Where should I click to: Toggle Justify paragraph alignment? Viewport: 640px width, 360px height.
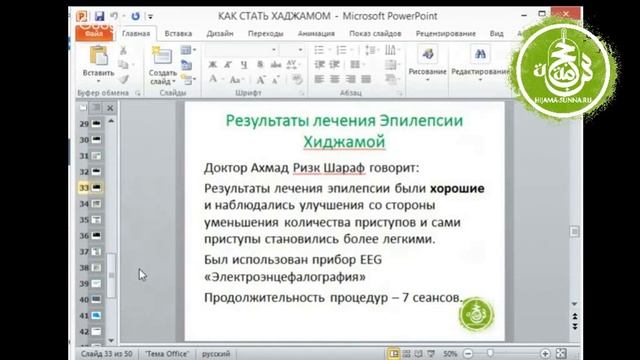pos(366,79)
